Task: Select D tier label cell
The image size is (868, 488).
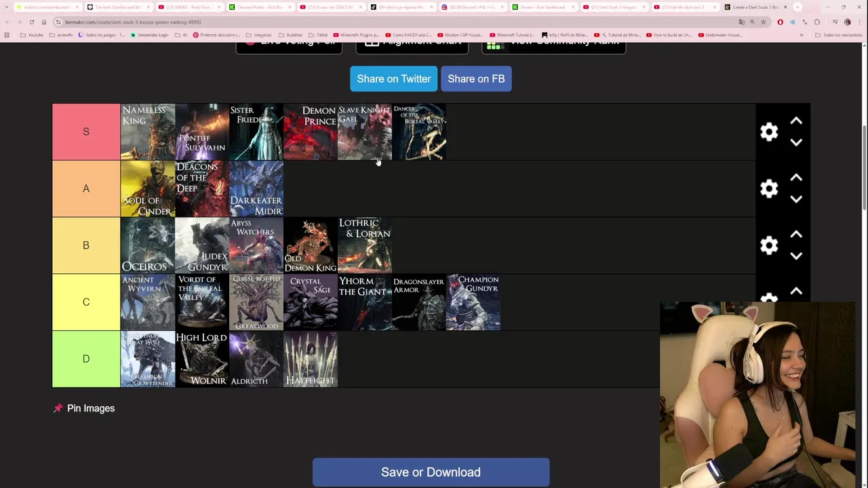Action: tap(86, 359)
